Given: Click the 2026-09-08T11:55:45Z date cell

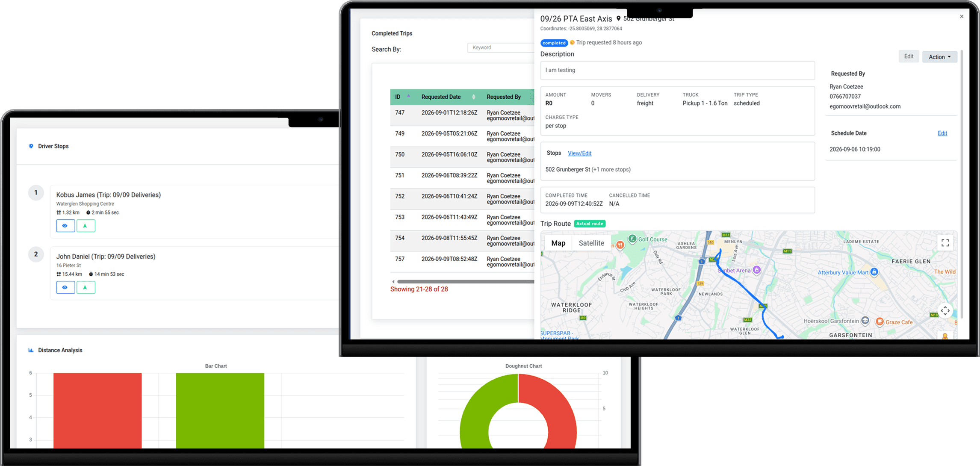Looking at the screenshot, I should coord(449,238).
